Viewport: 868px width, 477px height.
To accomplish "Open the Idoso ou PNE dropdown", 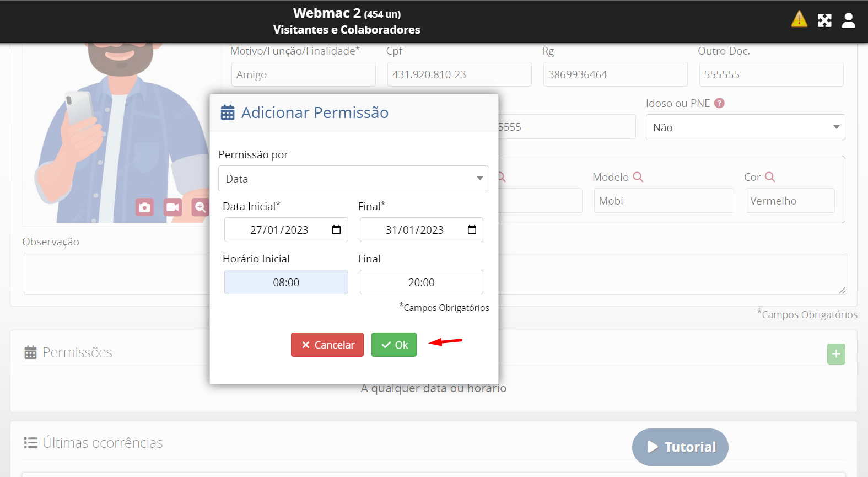I will [745, 127].
